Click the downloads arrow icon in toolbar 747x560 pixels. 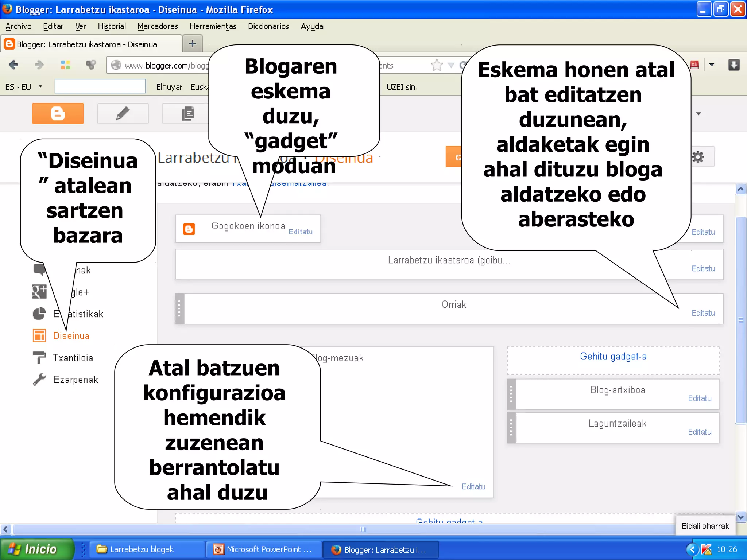coord(734,65)
